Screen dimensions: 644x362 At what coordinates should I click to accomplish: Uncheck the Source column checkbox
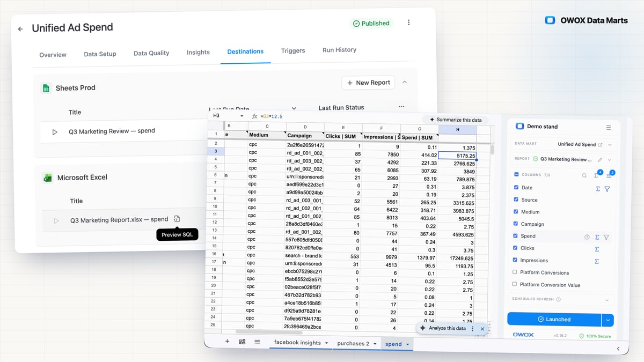516,200
